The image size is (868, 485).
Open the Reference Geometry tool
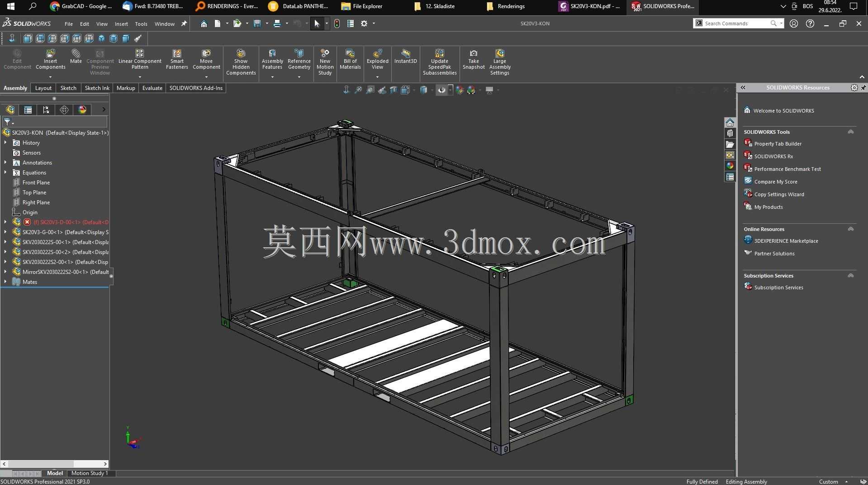tap(299, 59)
